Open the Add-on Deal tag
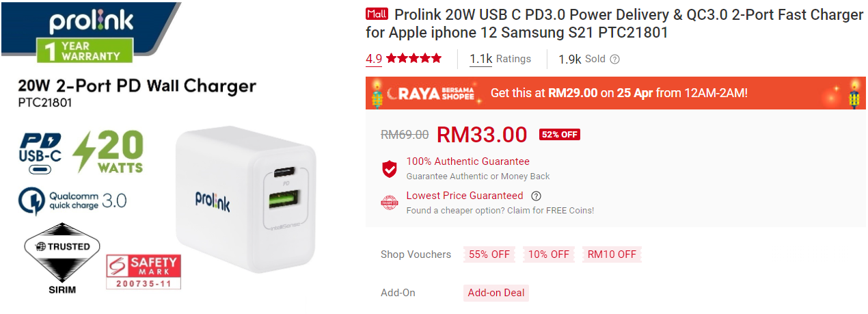Viewport: 868px width, 314px height. click(x=496, y=293)
